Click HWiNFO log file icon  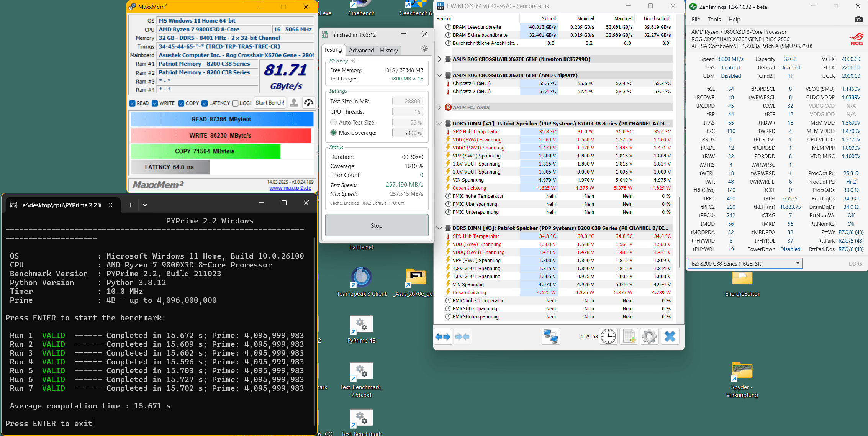pos(629,337)
